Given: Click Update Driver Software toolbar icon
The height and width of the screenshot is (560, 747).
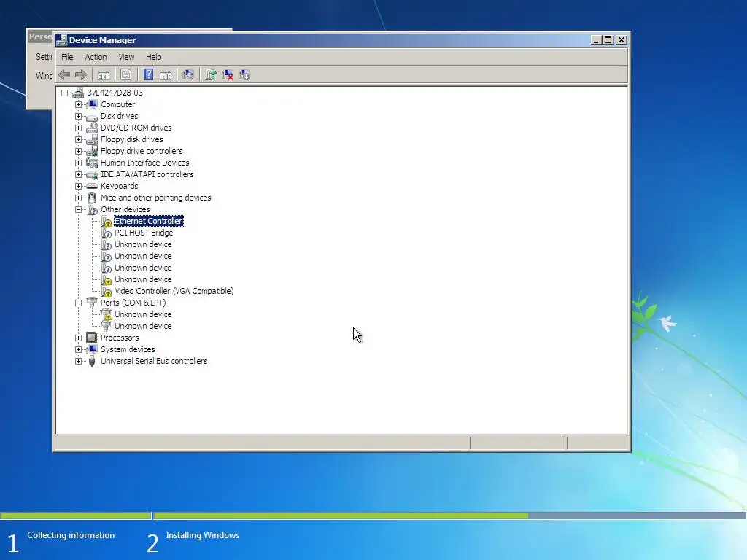Looking at the screenshot, I should coord(211,75).
